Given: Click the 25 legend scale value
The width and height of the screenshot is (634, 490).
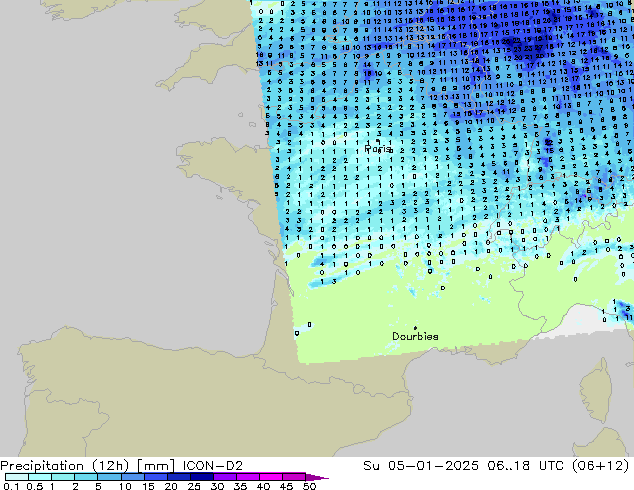Looking at the screenshot, I should 194,486.
